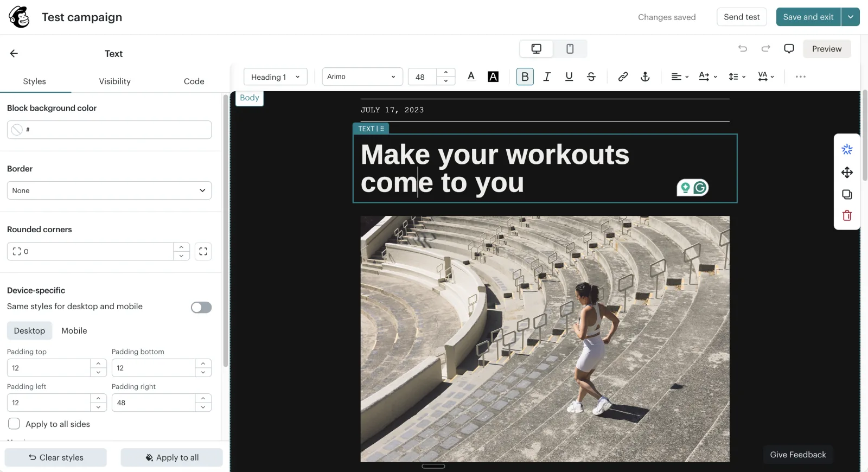
Task: Open the Arimo font dropdown
Action: pos(362,76)
